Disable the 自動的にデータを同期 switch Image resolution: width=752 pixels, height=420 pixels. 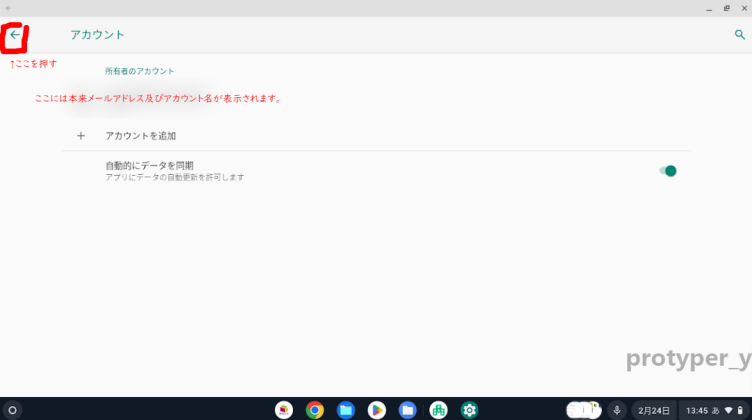point(668,171)
